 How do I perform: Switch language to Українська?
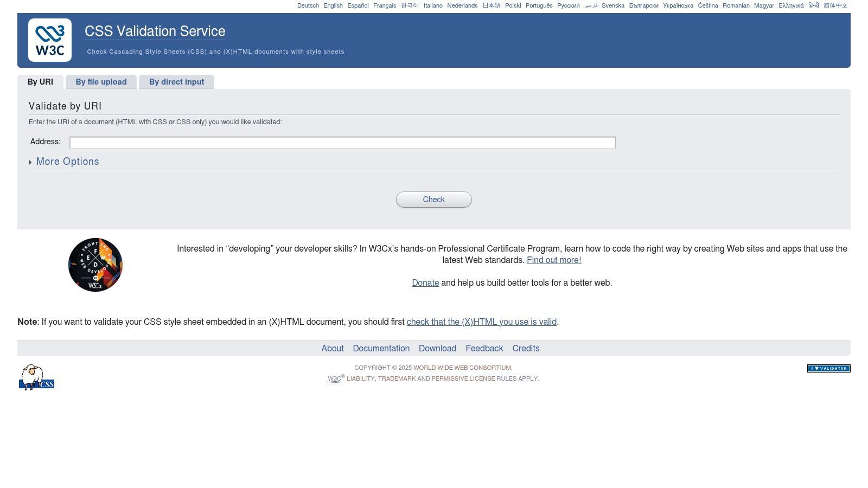click(x=678, y=5)
